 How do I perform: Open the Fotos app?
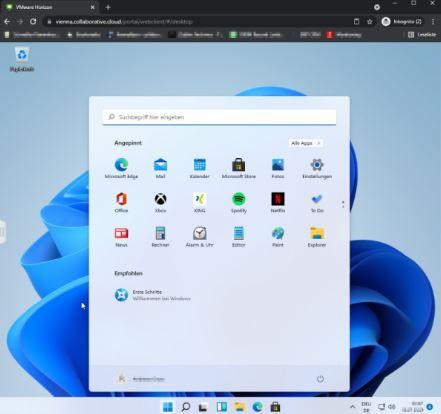pyautogui.click(x=278, y=168)
